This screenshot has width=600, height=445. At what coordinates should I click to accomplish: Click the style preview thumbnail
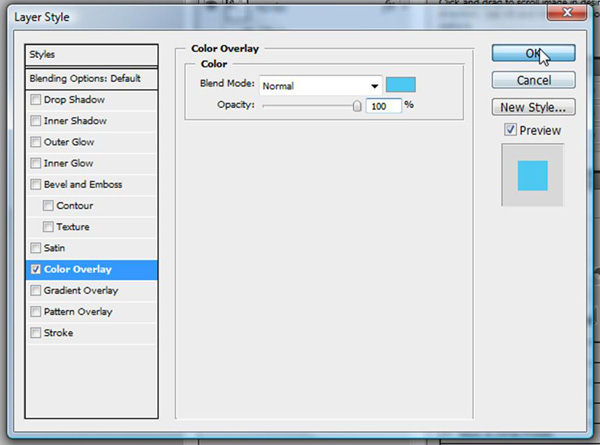(533, 175)
